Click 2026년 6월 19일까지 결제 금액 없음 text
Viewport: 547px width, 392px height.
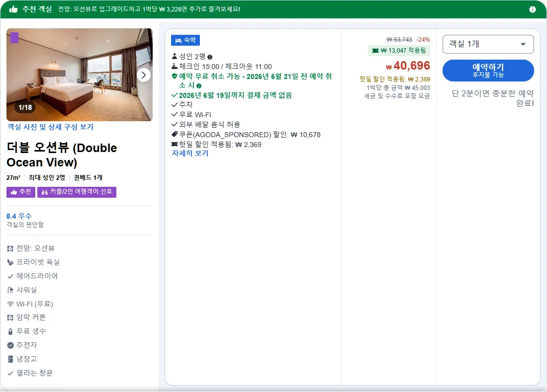pyautogui.click(x=236, y=95)
